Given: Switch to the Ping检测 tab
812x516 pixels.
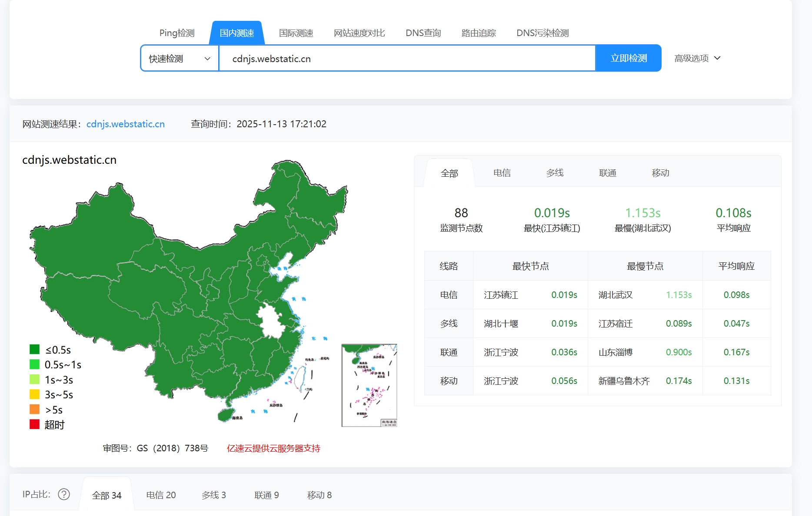Looking at the screenshot, I should click(x=177, y=33).
